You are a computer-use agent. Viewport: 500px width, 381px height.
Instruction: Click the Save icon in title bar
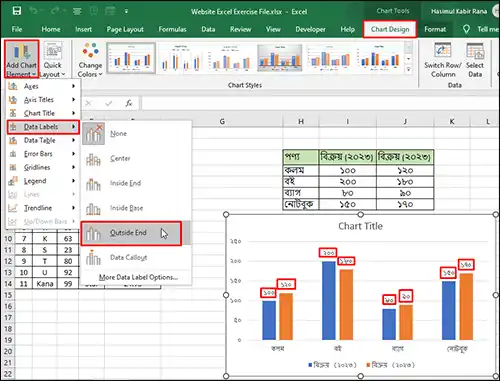17,11
